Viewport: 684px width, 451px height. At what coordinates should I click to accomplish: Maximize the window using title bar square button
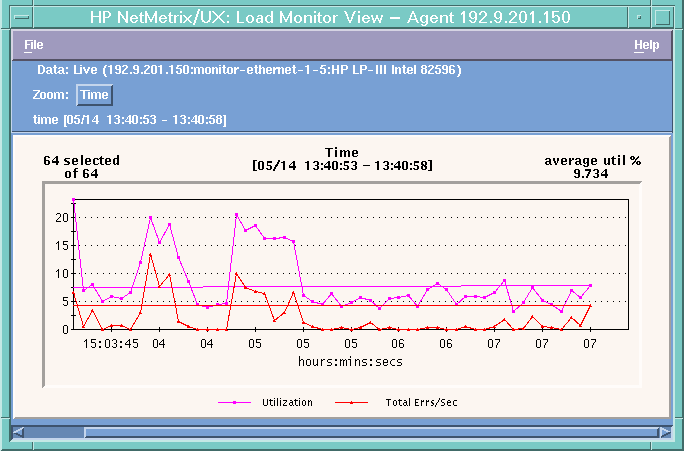(x=663, y=17)
